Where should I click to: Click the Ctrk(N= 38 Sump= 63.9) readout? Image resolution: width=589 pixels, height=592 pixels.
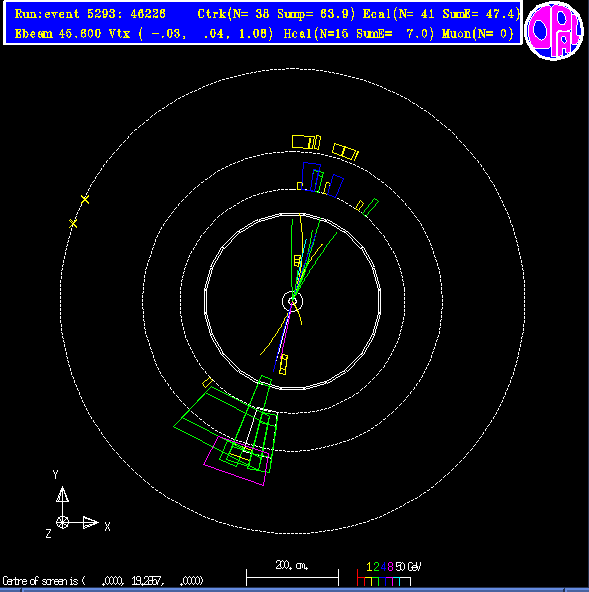tap(276, 14)
